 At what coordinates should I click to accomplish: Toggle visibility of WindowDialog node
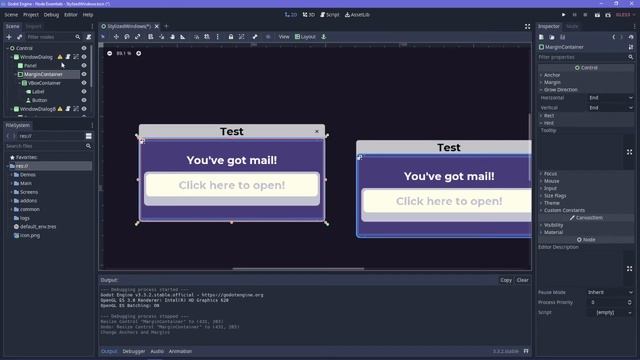(x=84, y=57)
